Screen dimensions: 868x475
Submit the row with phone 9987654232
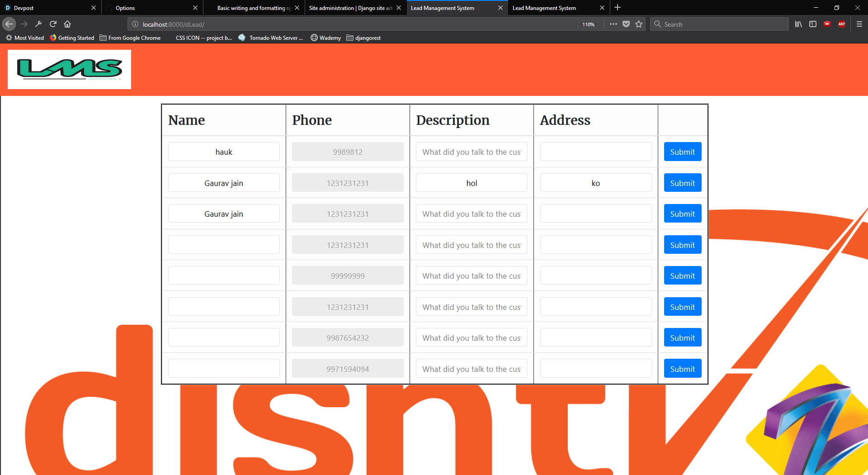[683, 337]
